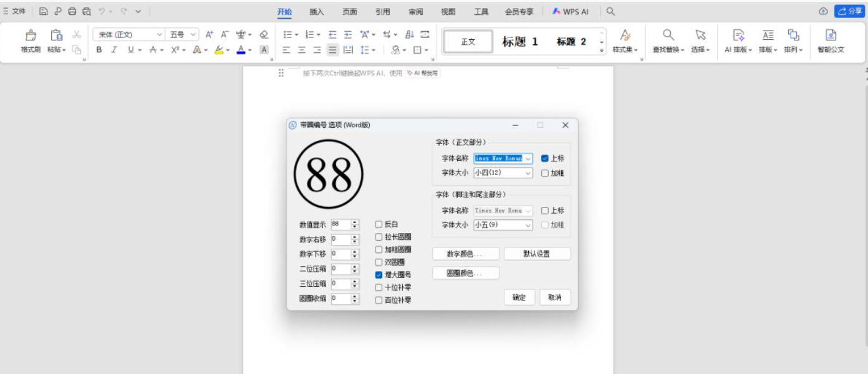The image size is (868, 374).
Task: Click the cloud sync icon near Share
Action: click(x=823, y=11)
